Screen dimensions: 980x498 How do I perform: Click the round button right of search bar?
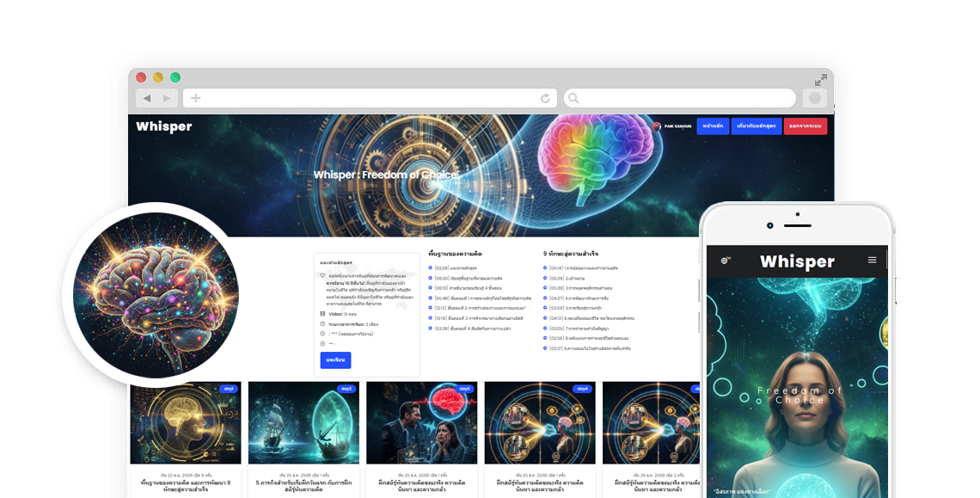815,98
